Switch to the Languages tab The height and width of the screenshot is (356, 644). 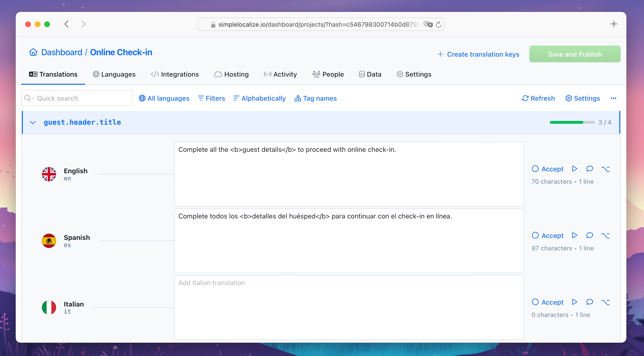tap(113, 74)
